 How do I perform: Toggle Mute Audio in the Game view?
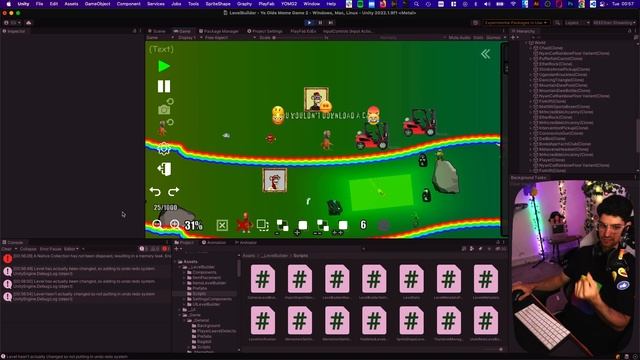(x=460, y=38)
